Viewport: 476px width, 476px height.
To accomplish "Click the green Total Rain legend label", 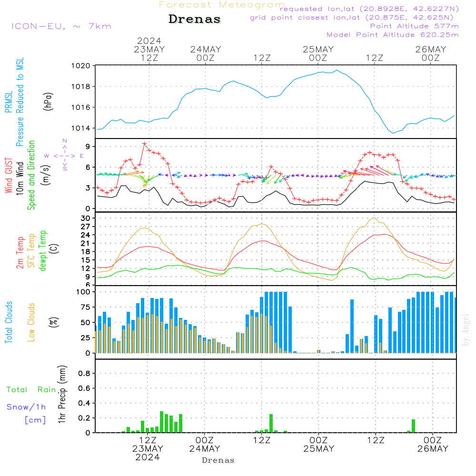I will click(31, 389).
